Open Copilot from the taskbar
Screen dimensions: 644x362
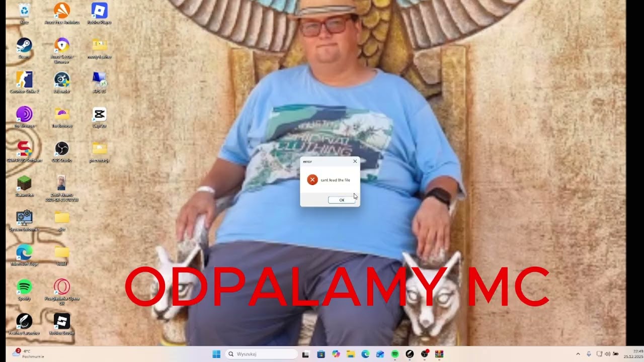click(x=336, y=354)
